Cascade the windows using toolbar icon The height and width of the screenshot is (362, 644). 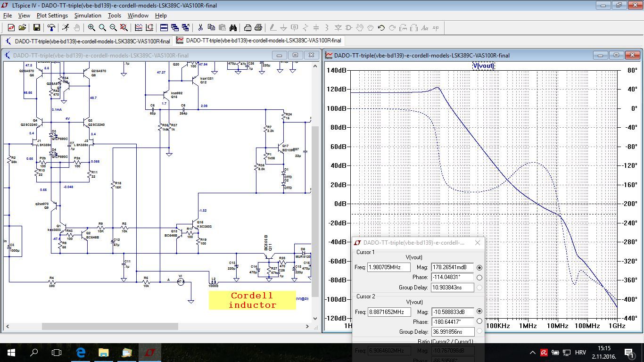[175, 28]
